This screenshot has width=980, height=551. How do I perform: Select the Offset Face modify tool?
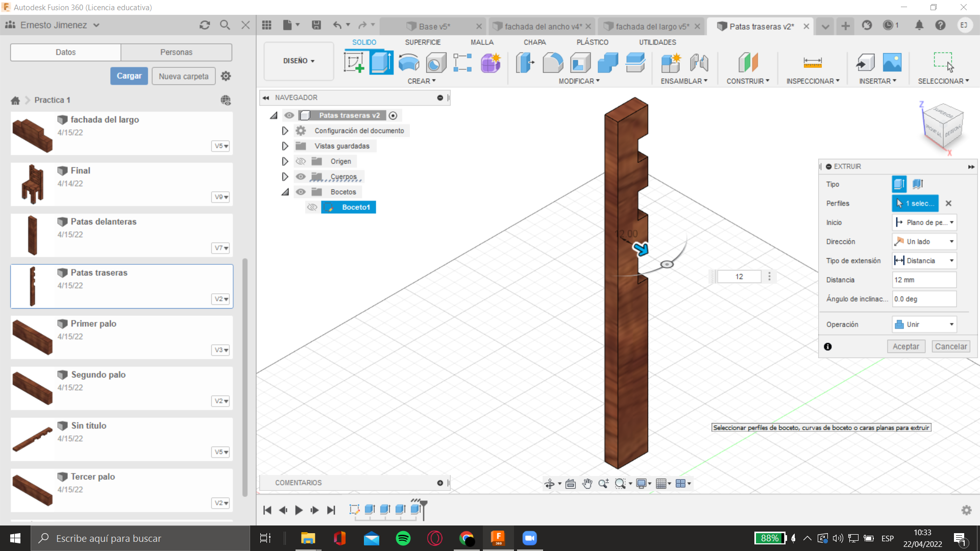[635, 63]
